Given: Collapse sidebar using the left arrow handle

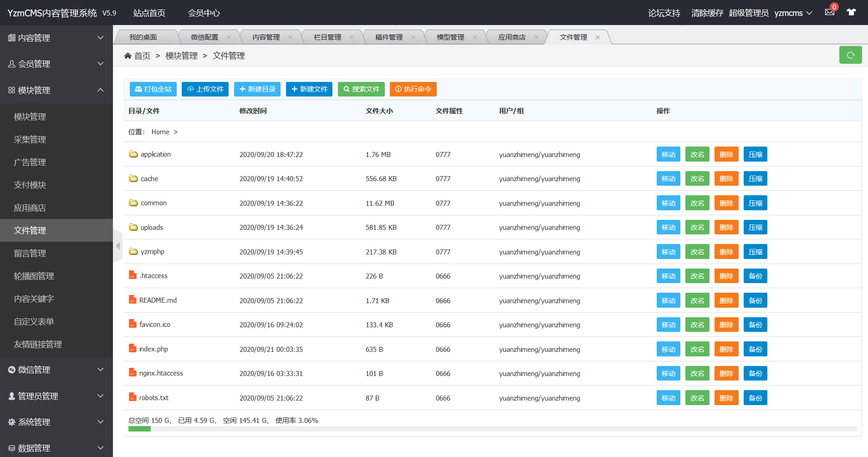Looking at the screenshot, I should pyautogui.click(x=118, y=246).
